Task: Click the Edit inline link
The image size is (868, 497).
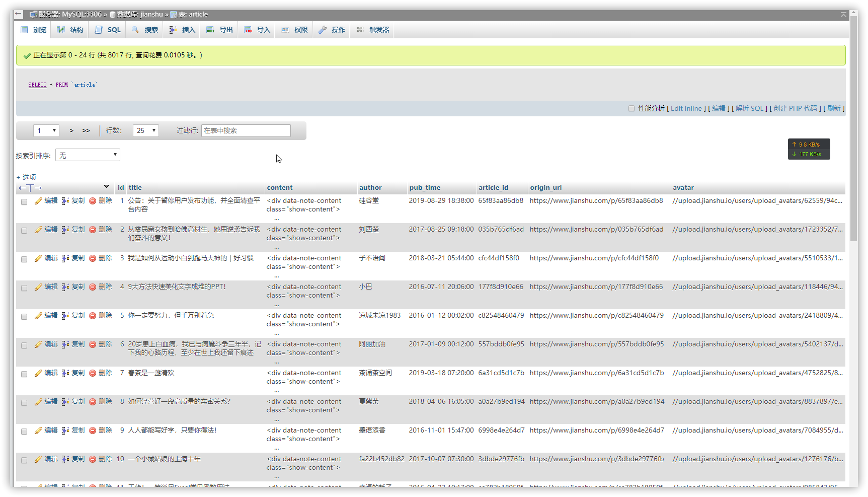Action: [686, 108]
